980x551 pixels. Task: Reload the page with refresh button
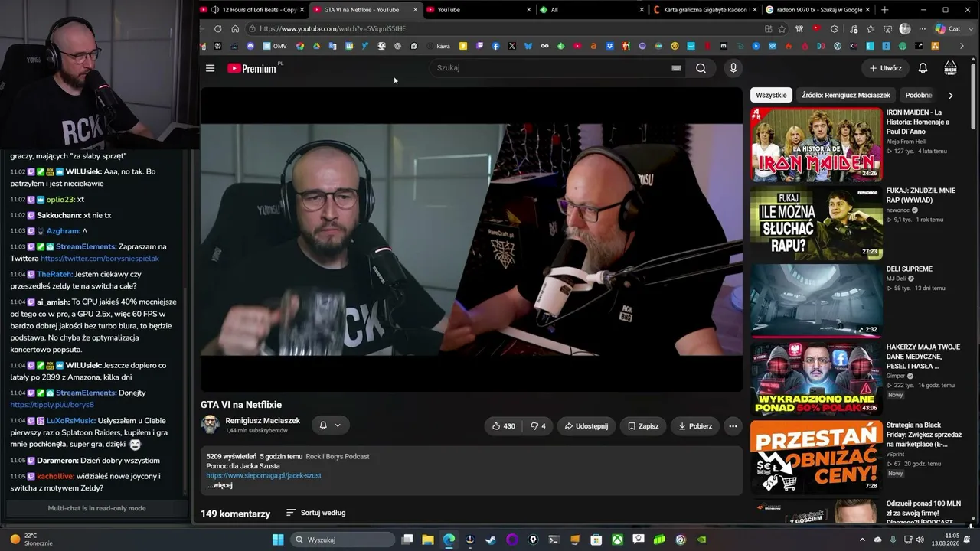(x=218, y=29)
